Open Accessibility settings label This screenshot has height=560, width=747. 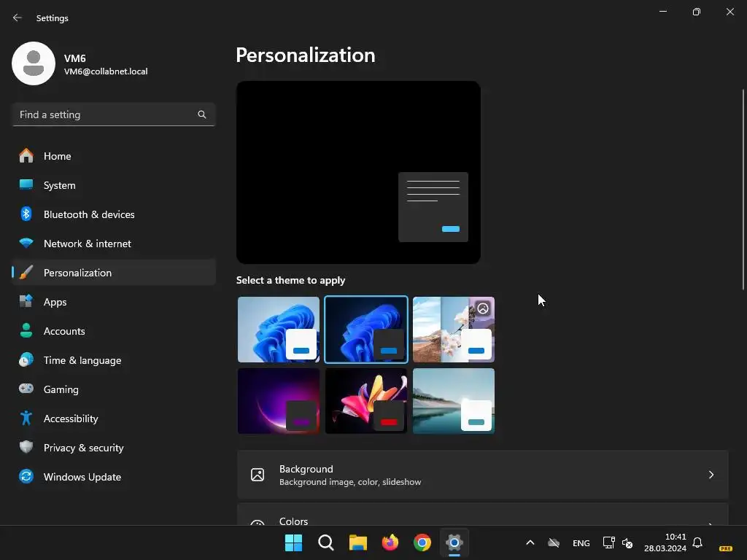tap(71, 419)
